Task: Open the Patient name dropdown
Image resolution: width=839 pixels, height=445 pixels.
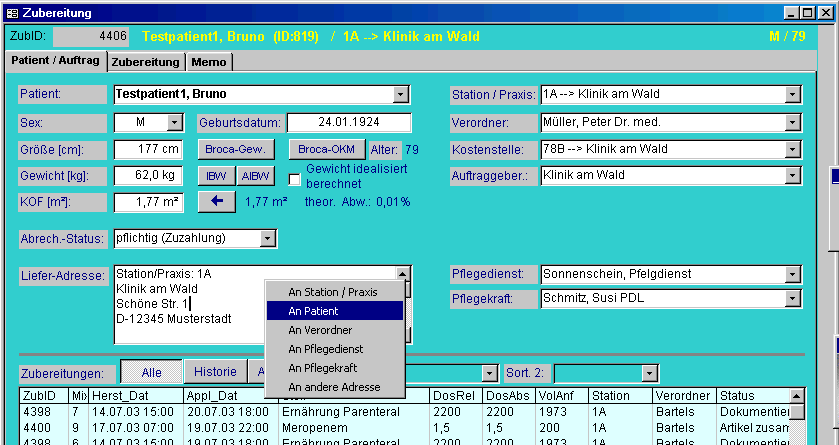Action: [401, 95]
